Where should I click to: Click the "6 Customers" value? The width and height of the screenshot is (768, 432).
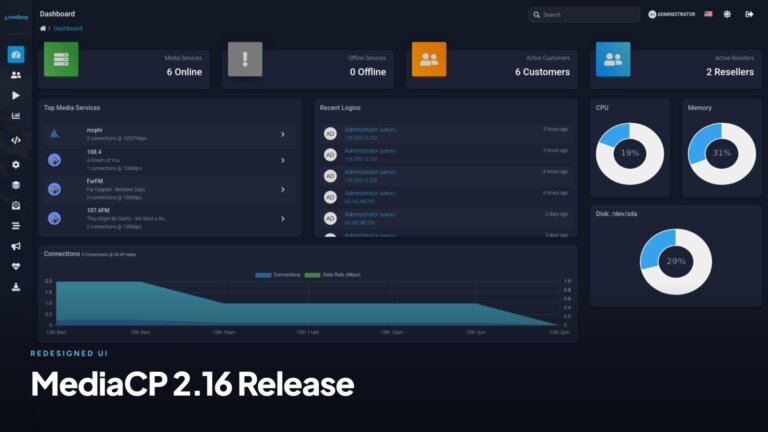(542, 72)
